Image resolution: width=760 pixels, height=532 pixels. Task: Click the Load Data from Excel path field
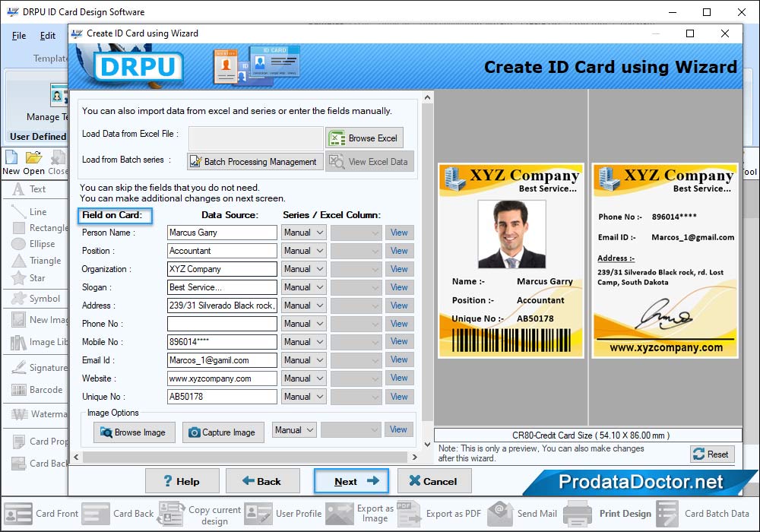[x=255, y=138]
